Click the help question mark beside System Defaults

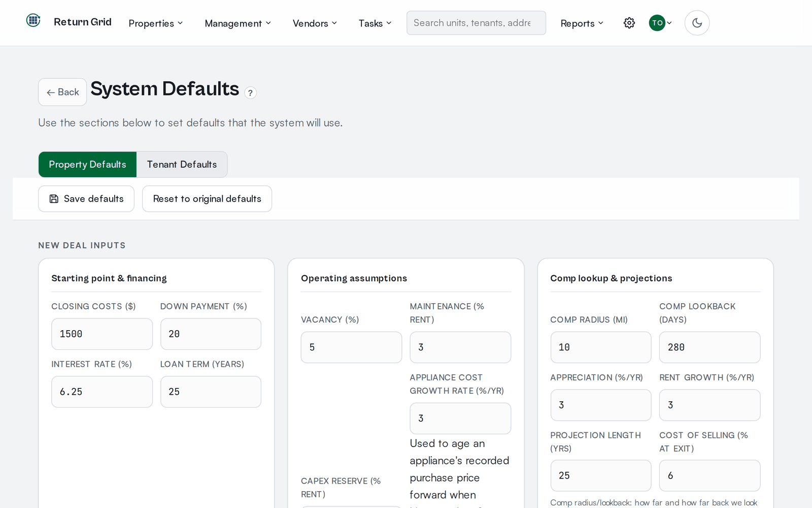(250, 92)
